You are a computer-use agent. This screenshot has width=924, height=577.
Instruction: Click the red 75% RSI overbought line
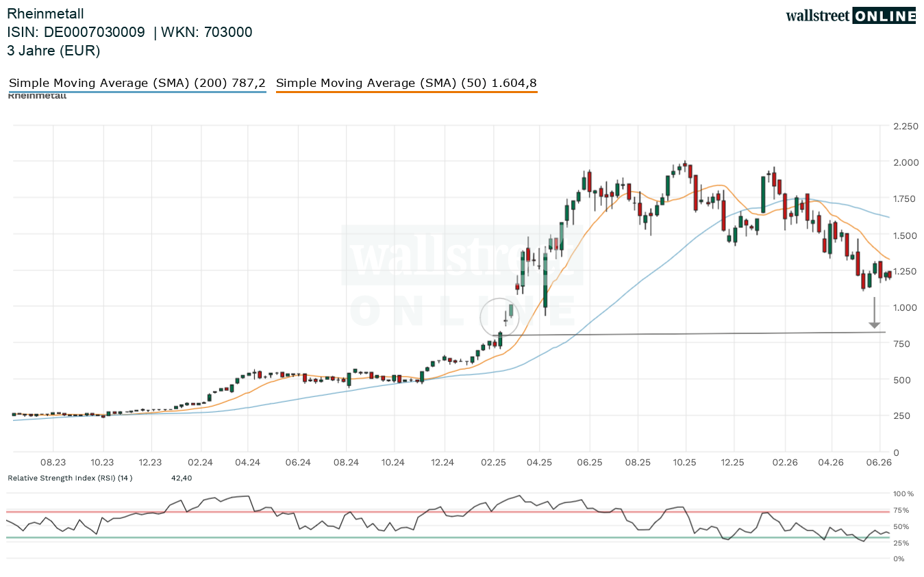click(447, 511)
